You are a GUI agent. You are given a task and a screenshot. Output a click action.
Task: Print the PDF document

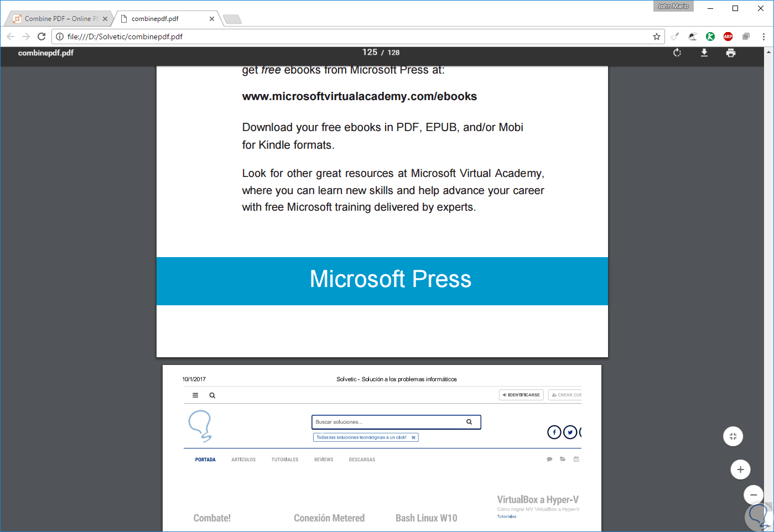coord(731,53)
